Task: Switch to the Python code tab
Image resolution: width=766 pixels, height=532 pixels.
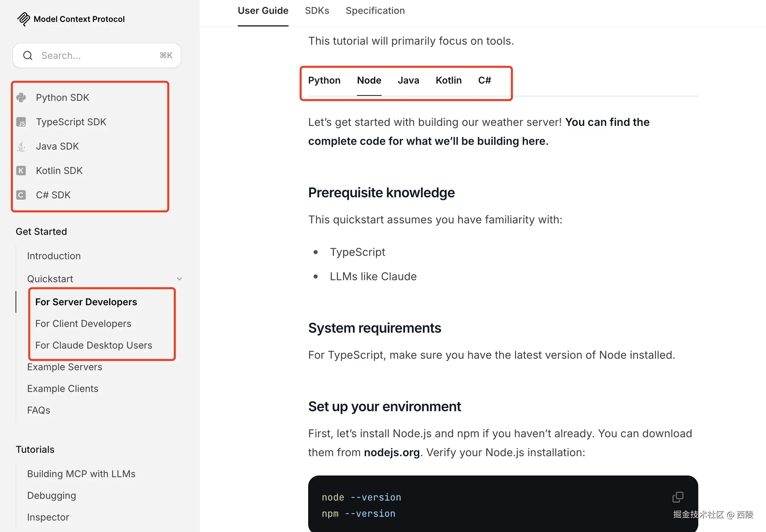Action: (x=324, y=81)
